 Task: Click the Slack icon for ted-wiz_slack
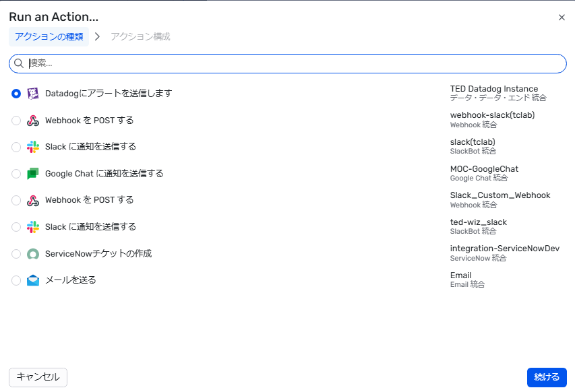[x=33, y=227]
